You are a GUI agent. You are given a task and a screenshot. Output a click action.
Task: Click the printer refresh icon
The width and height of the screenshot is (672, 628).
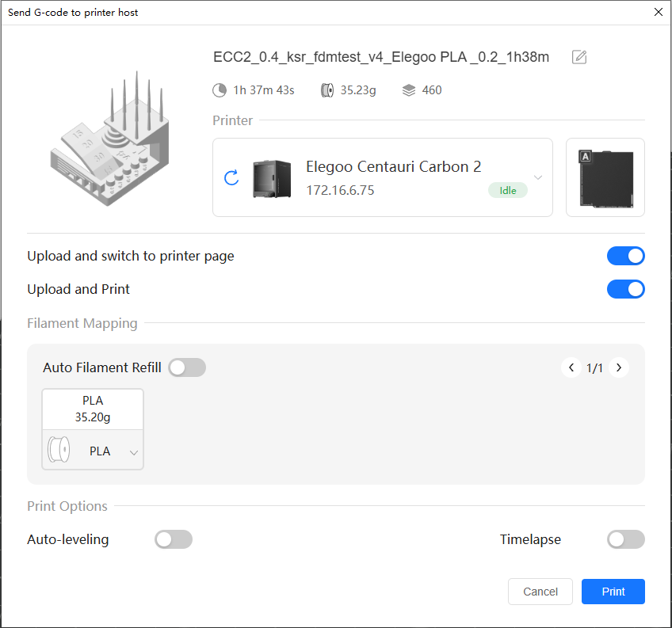(x=231, y=177)
